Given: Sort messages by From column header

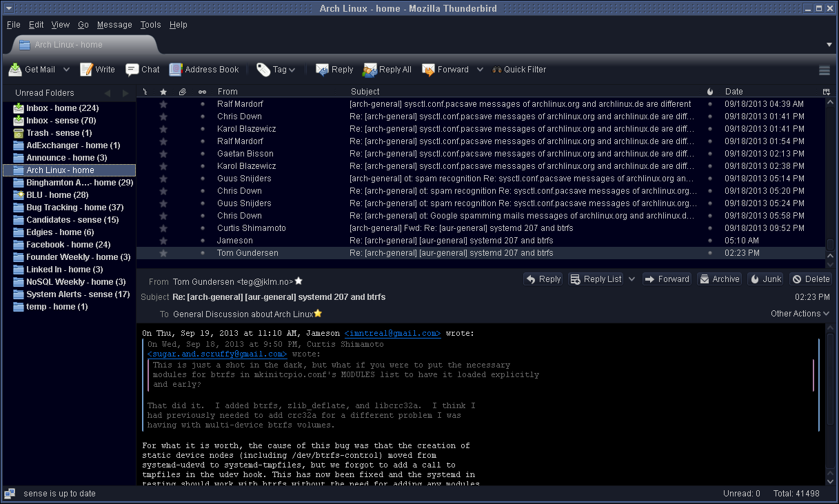Looking at the screenshot, I should click(x=280, y=92).
